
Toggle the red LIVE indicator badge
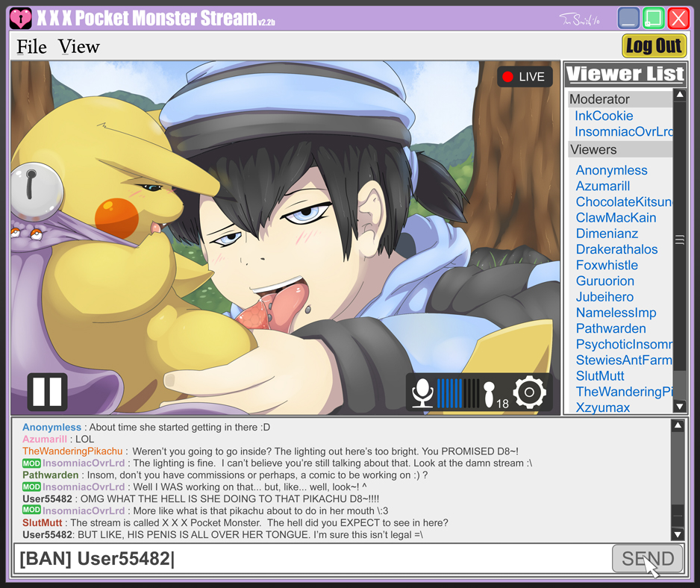pyautogui.click(x=525, y=77)
